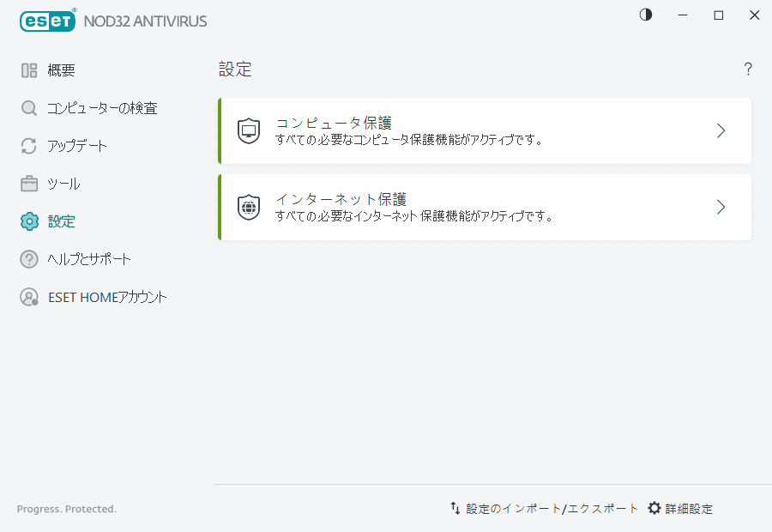Expand コンピュータ保護 using its chevron

[x=721, y=130]
